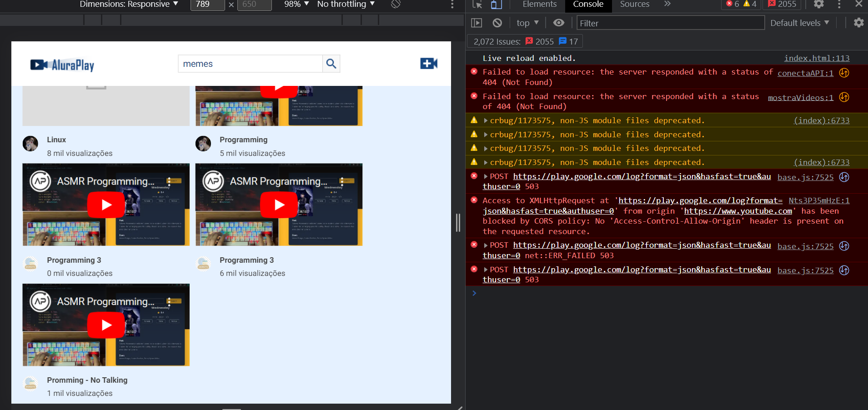
Task: Show more DevTools tabs chevron
Action: (667, 4)
